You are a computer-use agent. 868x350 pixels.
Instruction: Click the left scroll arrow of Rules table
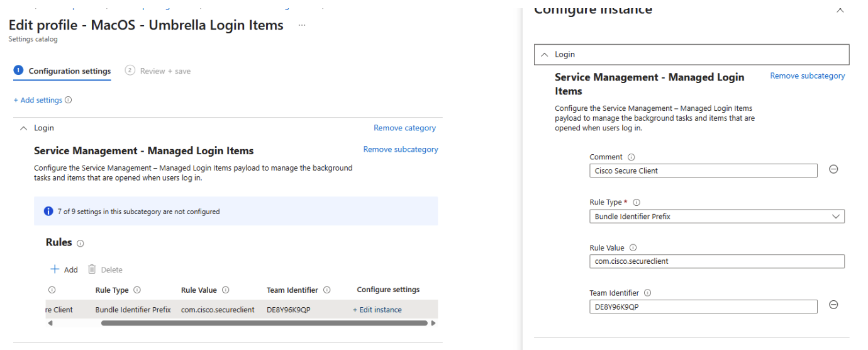click(x=50, y=323)
